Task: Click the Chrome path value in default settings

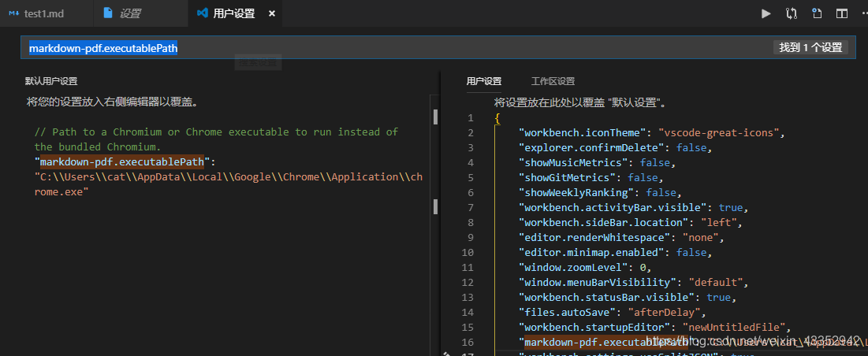Action: tap(228, 184)
